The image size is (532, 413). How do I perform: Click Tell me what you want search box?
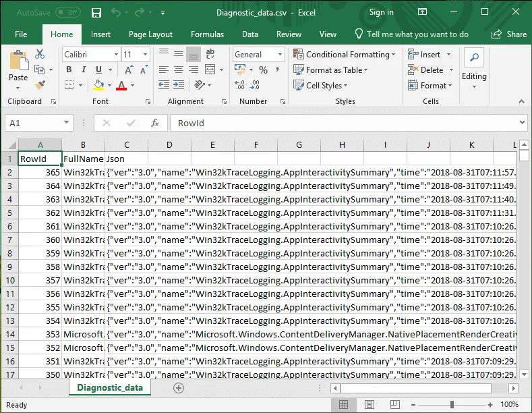[x=411, y=34]
